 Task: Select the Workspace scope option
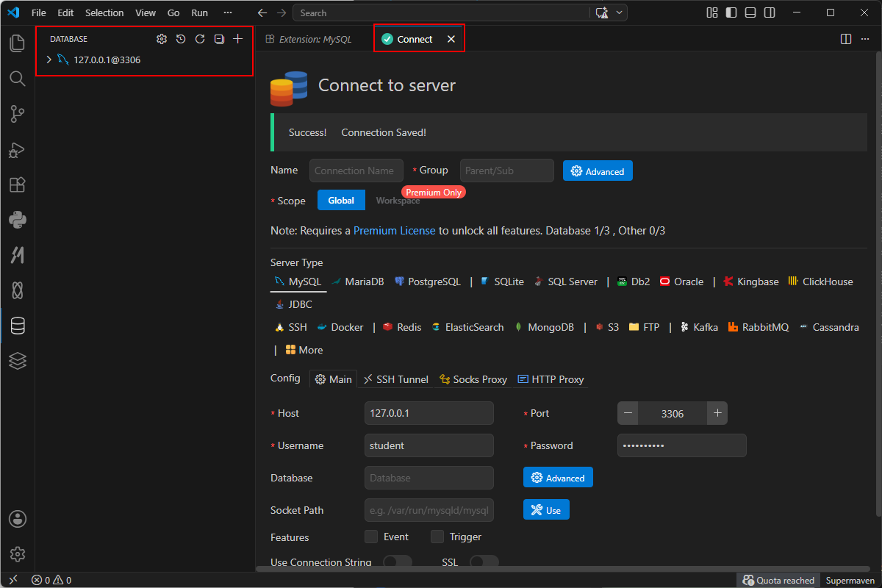[x=398, y=200]
